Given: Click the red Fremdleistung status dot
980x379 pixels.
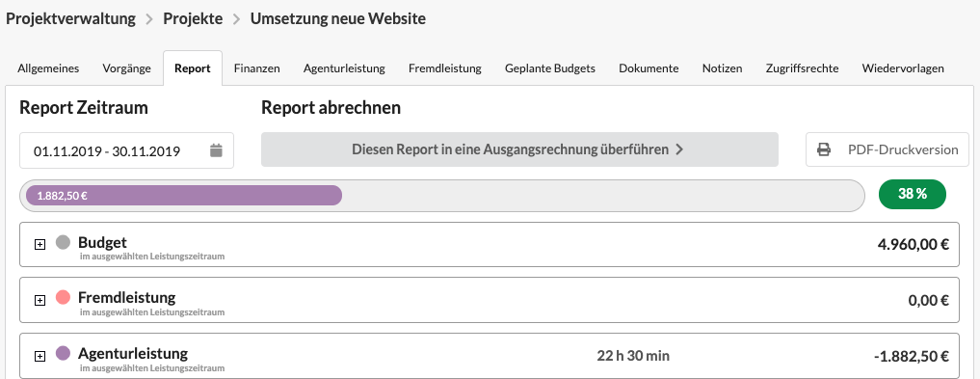Looking at the screenshot, I should pos(63,298).
